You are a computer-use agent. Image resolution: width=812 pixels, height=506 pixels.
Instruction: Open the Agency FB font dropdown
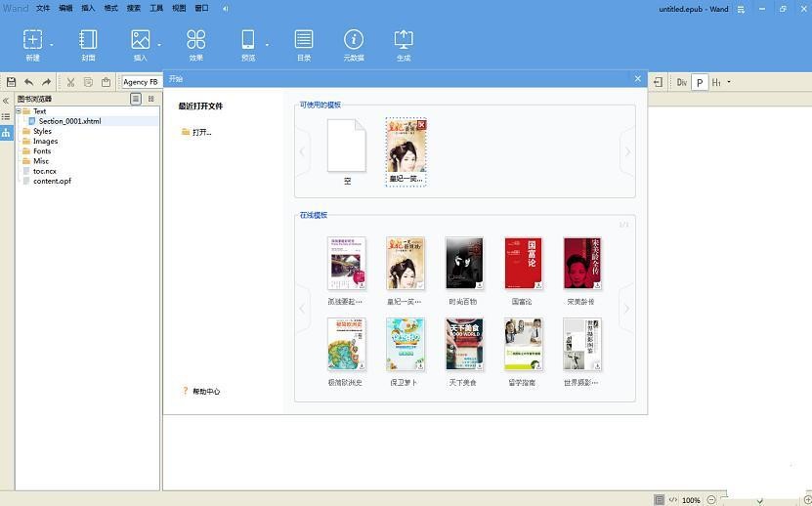[x=142, y=82]
